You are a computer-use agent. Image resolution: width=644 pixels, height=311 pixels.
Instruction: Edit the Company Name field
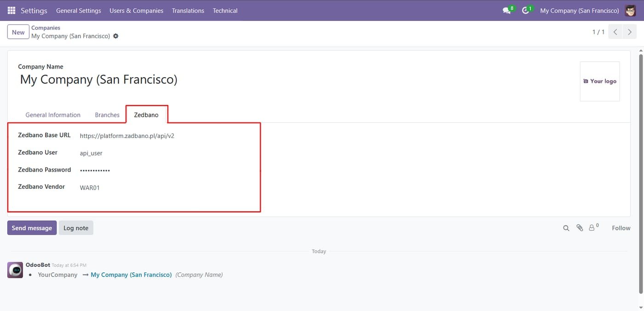[98, 80]
